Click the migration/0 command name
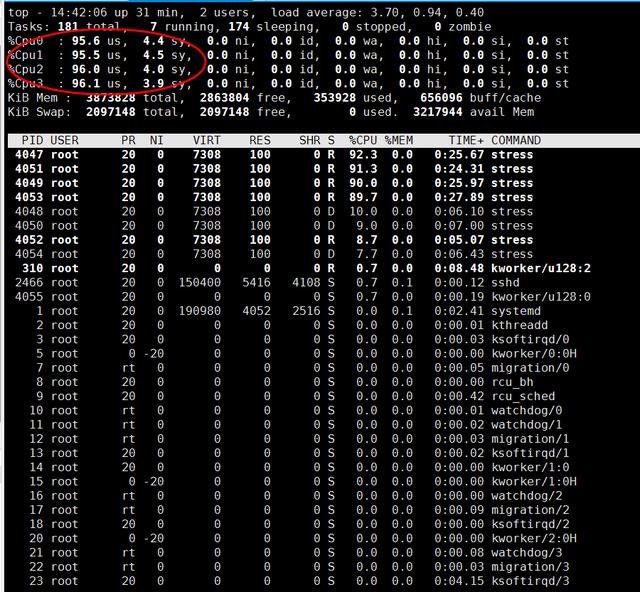 tap(530, 368)
